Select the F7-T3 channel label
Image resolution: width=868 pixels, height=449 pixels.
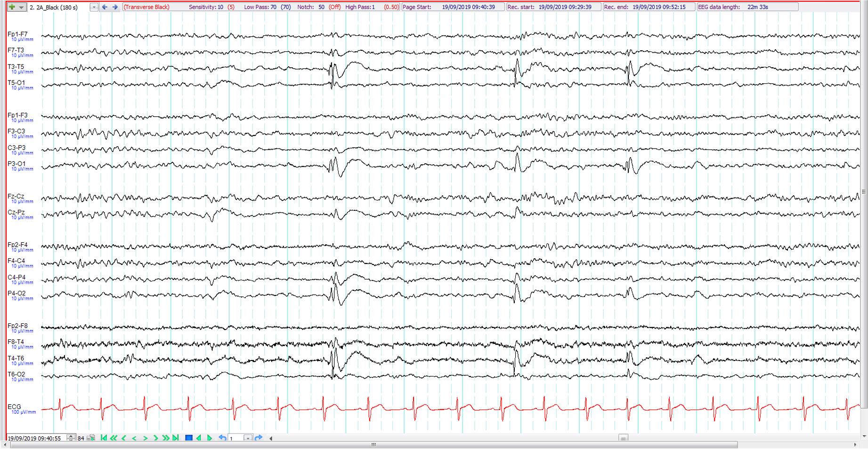pos(16,50)
